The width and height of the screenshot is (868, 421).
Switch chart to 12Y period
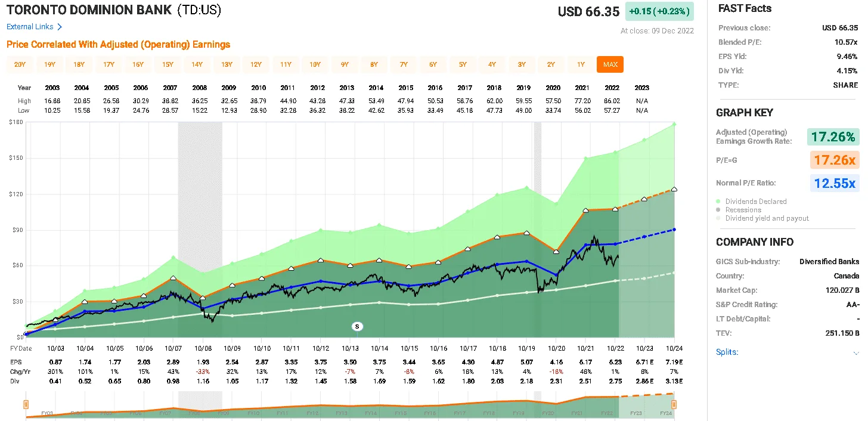click(256, 64)
